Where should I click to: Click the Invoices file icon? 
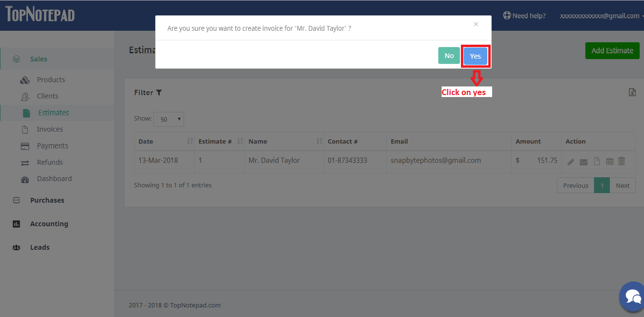coord(25,129)
